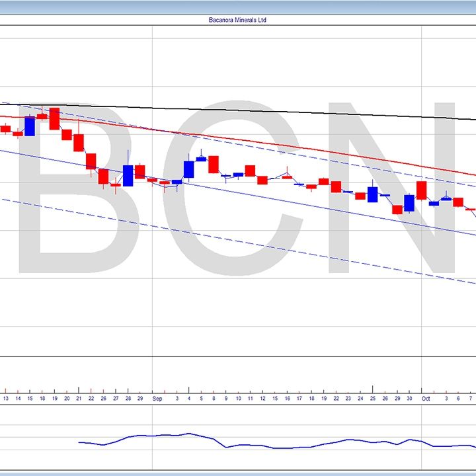Click the "4" date label after Sep
The image size is (476, 476).
pyautogui.click(x=188, y=399)
